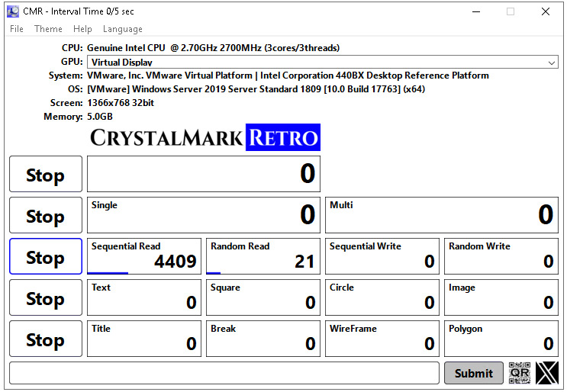Image resolution: width=567 pixels, height=392 pixels.
Task: Stop the Title/Break 3D test
Action: 46,339
